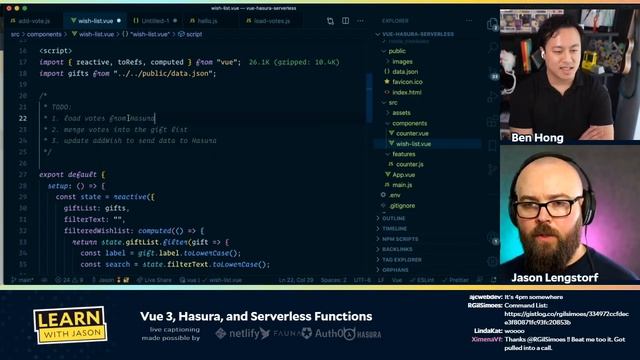Image resolution: width=640 pixels, height=360 pixels.
Task: Open favicon.ico in the explorer
Action: pos(407,82)
